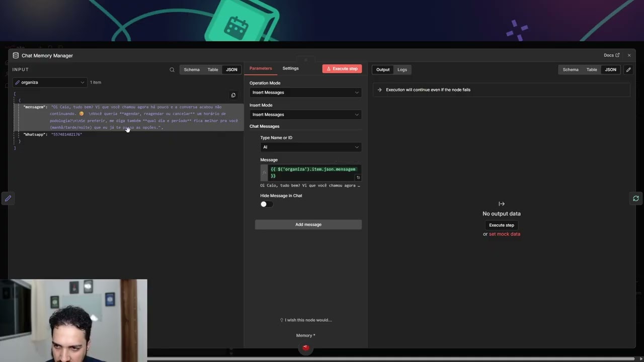The image size is (644, 362).
Task: Click the small icon in the Message field's corner
Action: pyautogui.click(x=358, y=177)
